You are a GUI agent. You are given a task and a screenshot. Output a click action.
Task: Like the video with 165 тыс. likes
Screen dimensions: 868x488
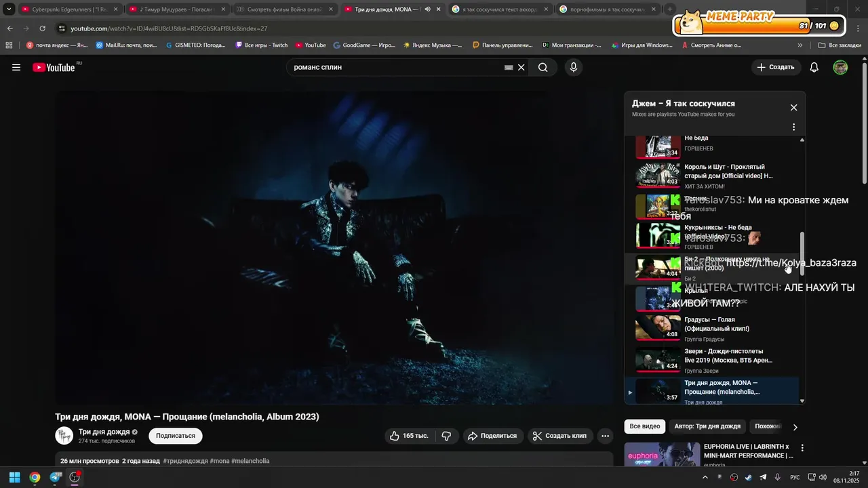click(x=409, y=436)
